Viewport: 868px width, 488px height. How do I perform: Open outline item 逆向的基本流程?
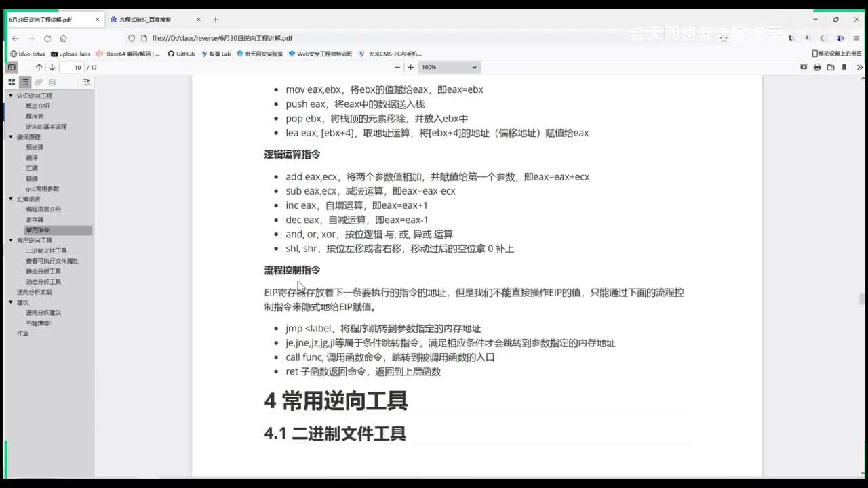tap(46, 127)
